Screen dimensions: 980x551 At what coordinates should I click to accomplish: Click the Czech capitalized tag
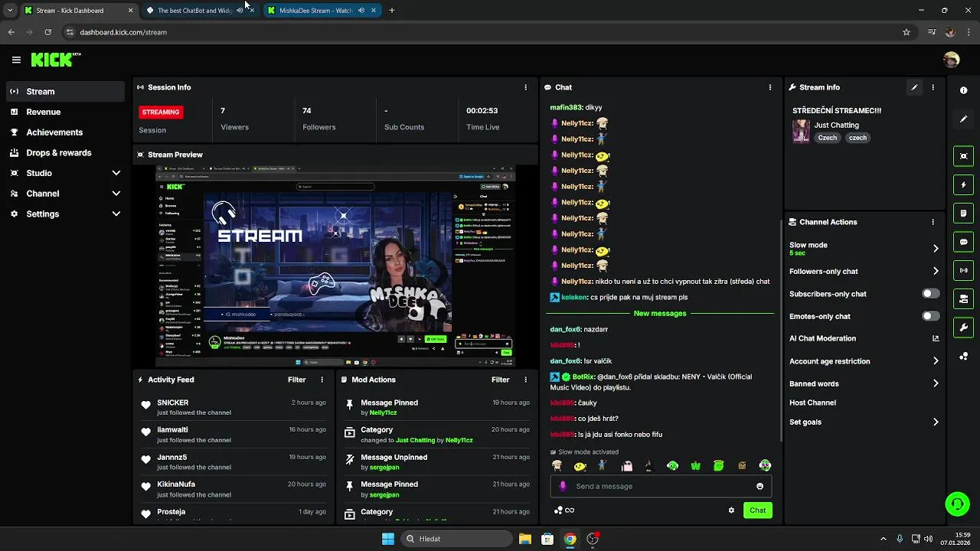tap(827, 138)
